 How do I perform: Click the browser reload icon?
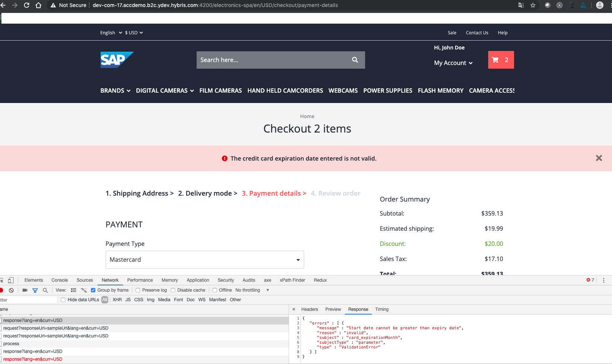(x=27, y=5)
